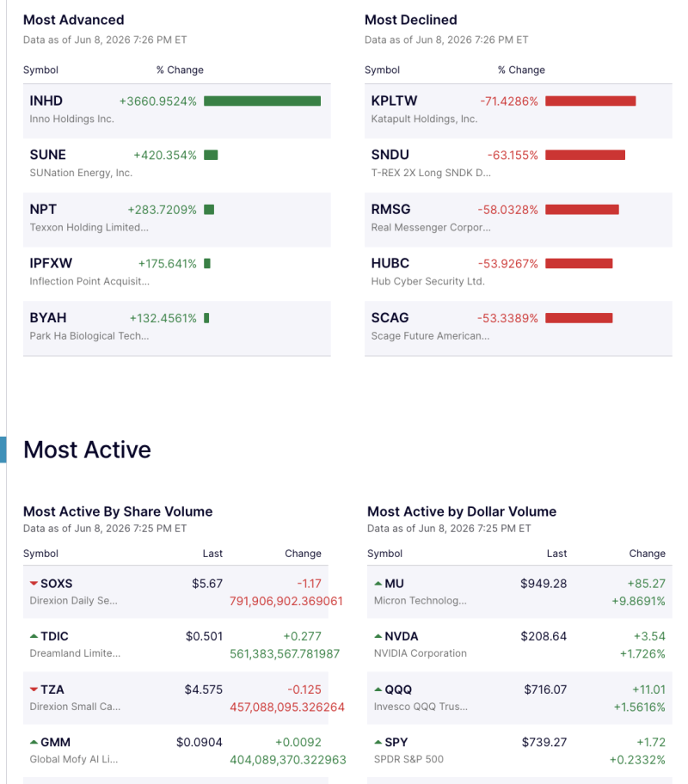The image size is (688, 784).
Task: Click the SUNE ticker symbol
Action: pyautogui.click(x=47, y=155)
